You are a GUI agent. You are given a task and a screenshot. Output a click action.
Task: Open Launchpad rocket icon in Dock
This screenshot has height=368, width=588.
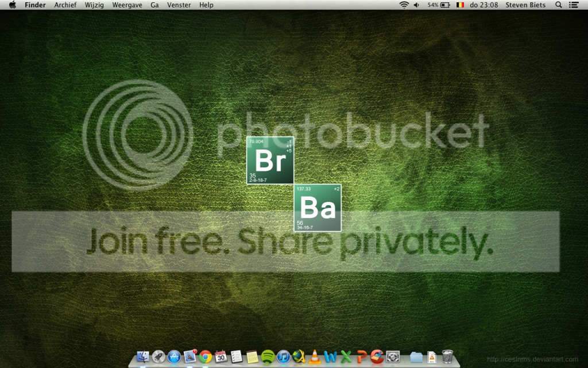(158, 356)
